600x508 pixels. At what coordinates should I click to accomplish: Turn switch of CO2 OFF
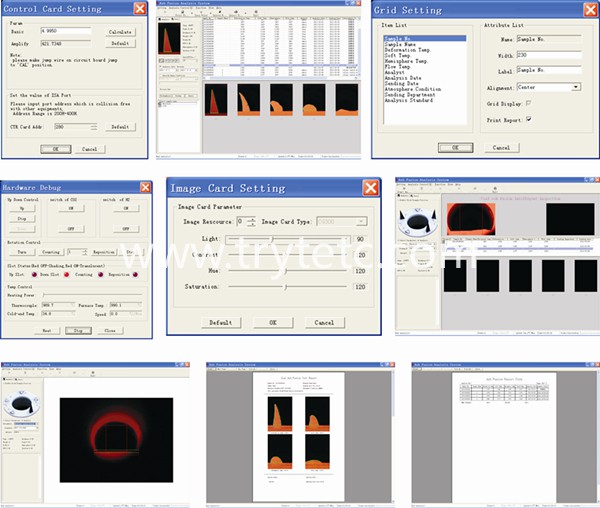coord(71,229)
